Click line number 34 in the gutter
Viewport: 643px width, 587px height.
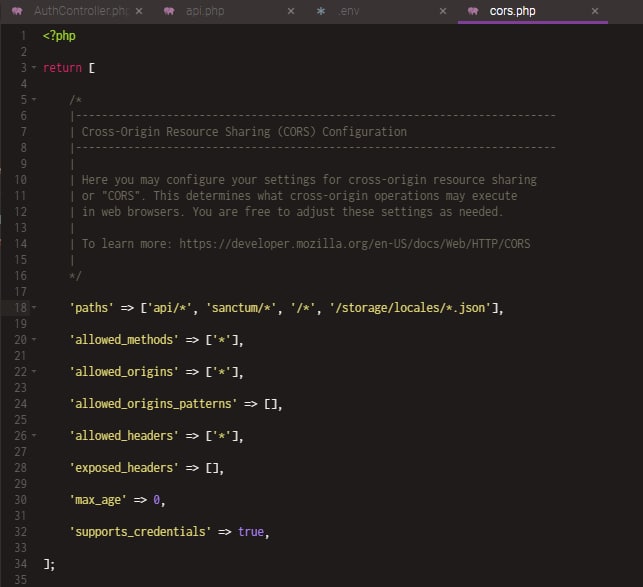[21, 564]
